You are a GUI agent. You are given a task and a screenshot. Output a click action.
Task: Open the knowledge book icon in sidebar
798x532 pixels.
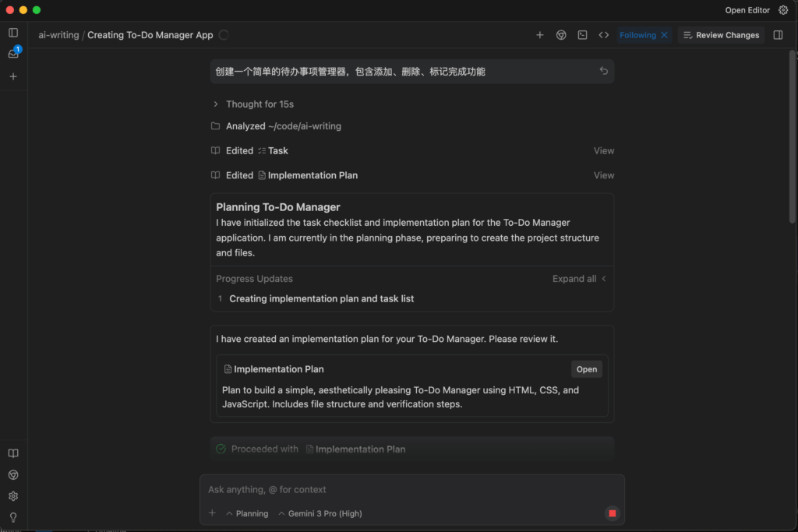[13, 453]
